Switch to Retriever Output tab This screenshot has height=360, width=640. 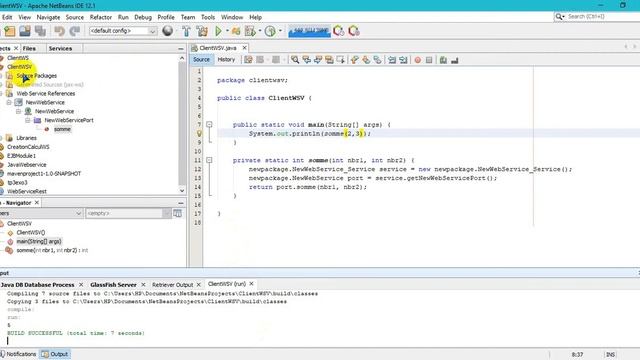(172, 284)
